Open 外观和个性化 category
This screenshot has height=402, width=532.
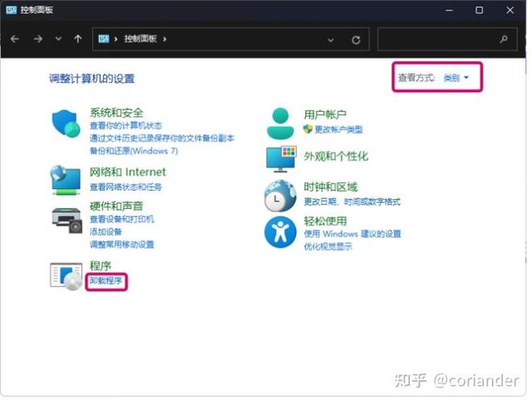point(336,157)
